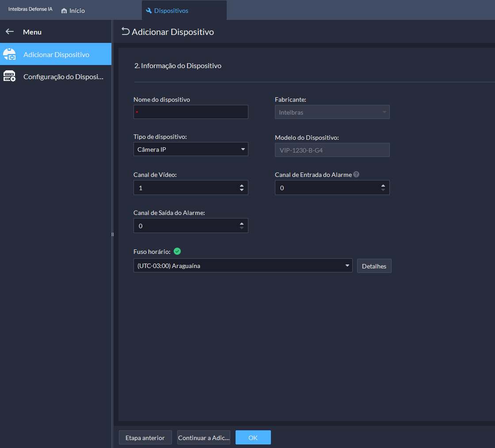Increase the Canal de Entrada do Alarme value
The image size is (495, 448).
(383, 185)
